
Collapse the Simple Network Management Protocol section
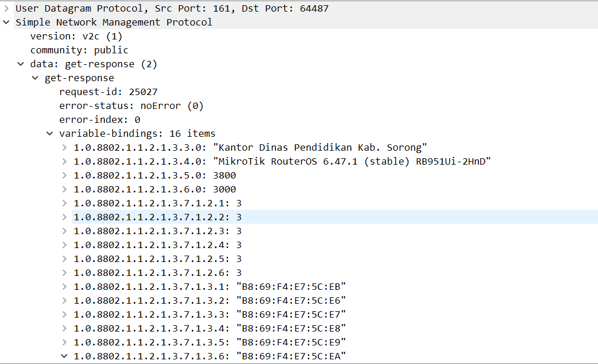[x=6, y=22]
